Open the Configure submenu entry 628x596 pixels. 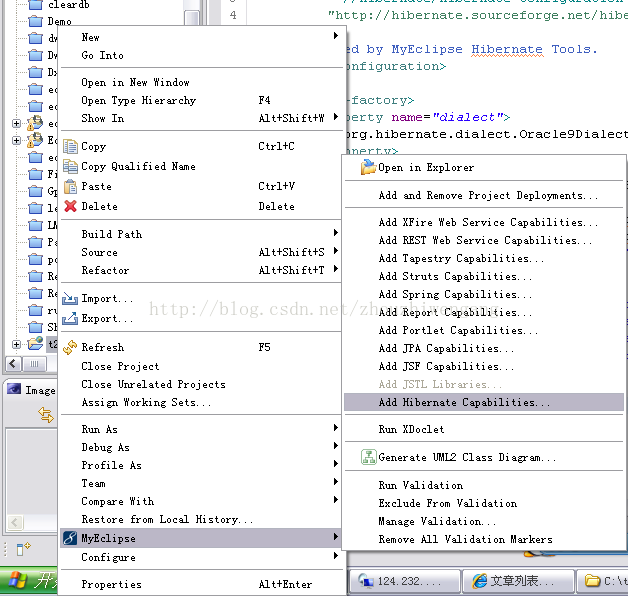click(x=200, y=558)
